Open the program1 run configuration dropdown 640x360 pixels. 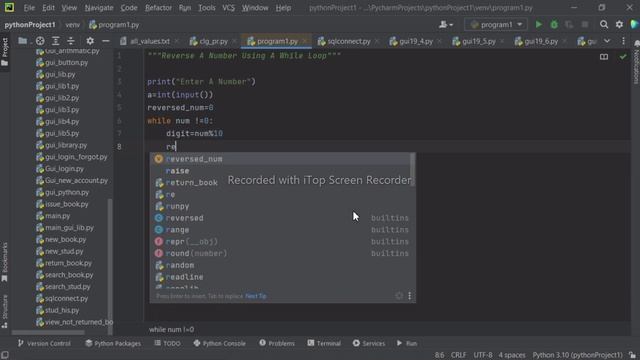(x=496, y=25)
